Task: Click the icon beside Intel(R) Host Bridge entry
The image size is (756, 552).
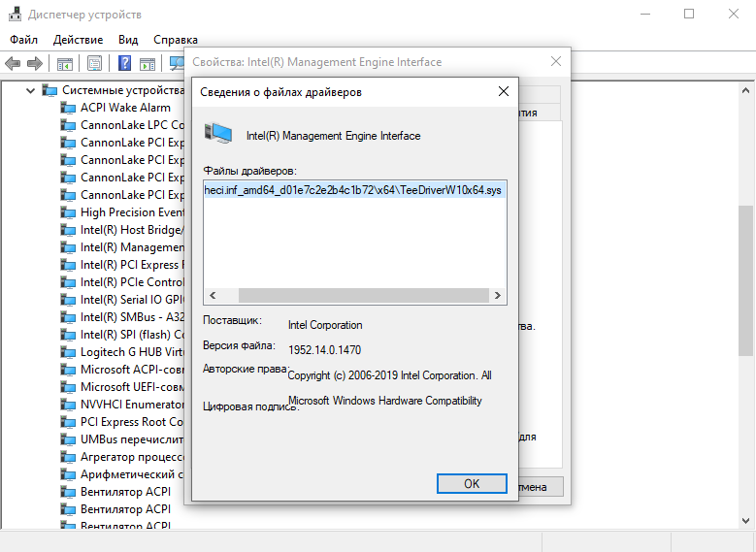Action: tap(68, 230)
